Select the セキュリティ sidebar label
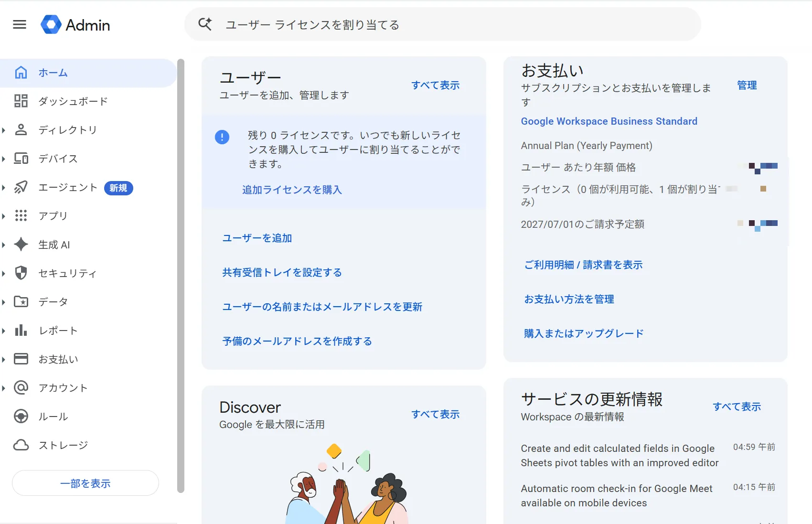This screenshot has height=524, width=812. [x=67, y=273]
